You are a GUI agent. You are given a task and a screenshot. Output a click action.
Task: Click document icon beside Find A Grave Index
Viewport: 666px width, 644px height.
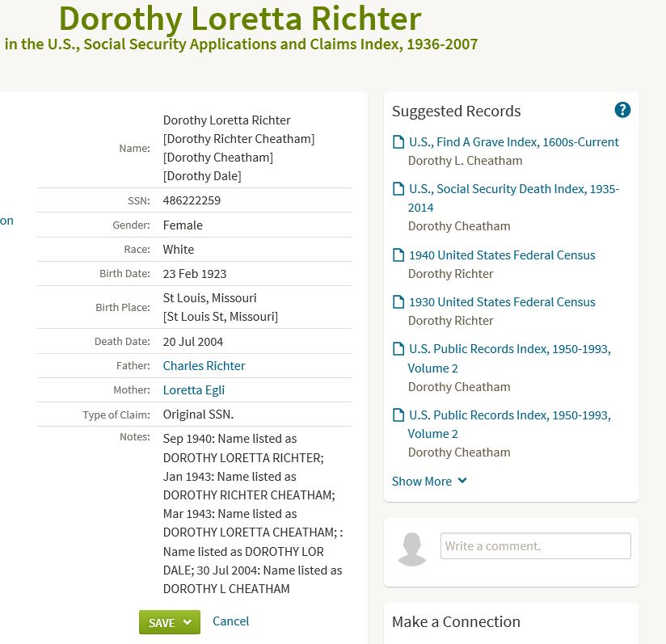pos(398,141)
